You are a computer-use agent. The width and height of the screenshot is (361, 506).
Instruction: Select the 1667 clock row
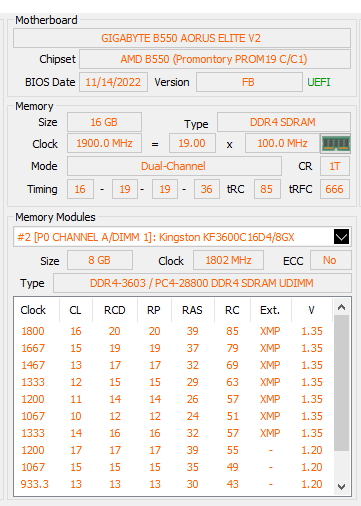click(173, 348)
